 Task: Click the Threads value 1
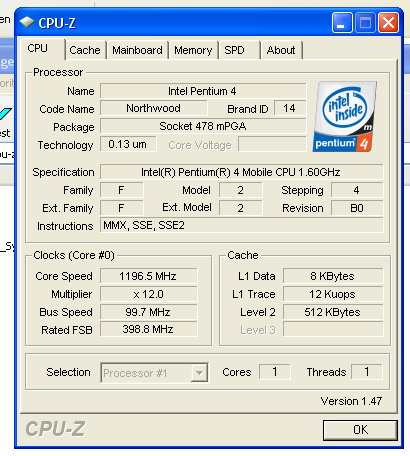coord(367,372)
